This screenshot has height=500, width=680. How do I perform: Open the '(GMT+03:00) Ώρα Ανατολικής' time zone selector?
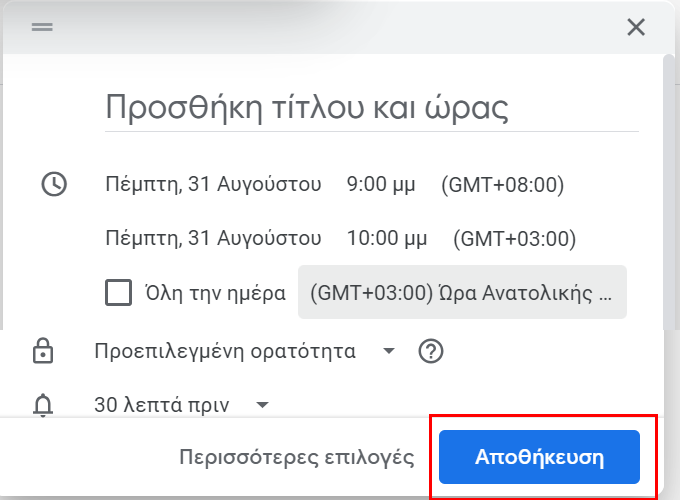coord(462,292)
